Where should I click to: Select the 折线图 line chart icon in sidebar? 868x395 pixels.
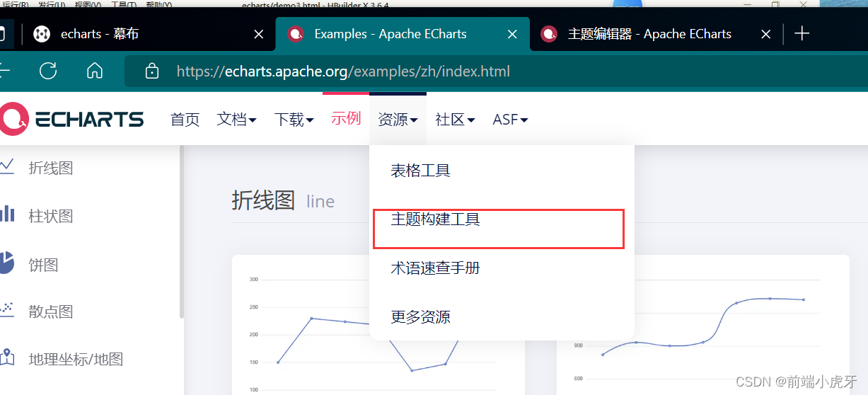tap(6, 167)
